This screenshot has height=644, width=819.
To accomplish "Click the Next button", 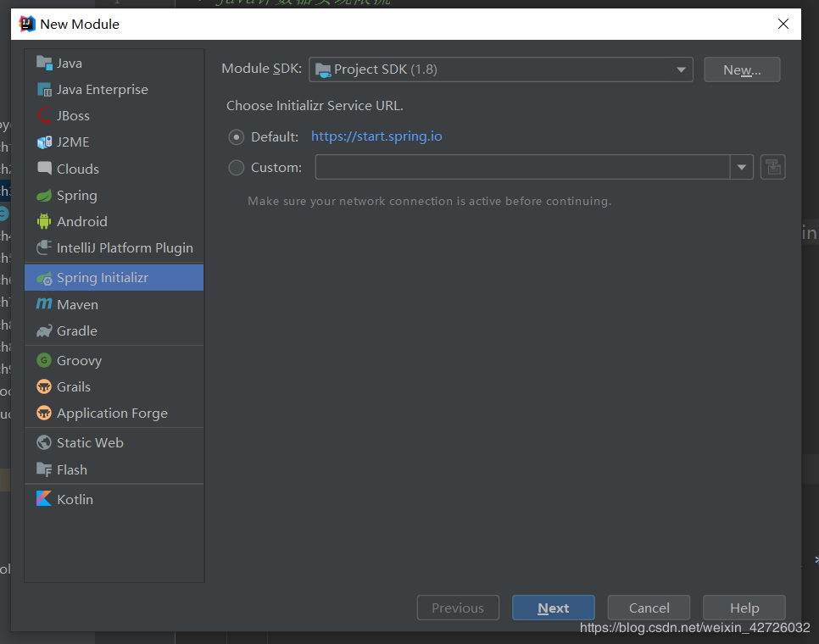I will coord(553,608).
